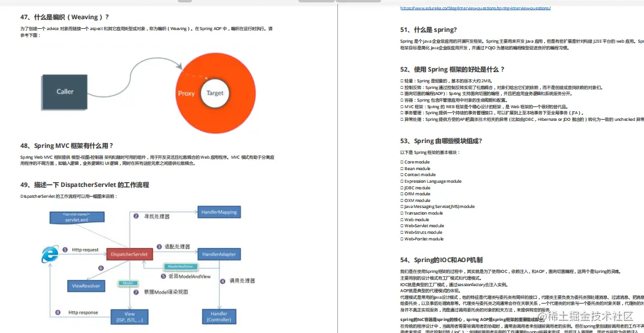Click the Web-Servlet module list item
The height and width of the screenshot is (333, 644).
tap(422, 225)
